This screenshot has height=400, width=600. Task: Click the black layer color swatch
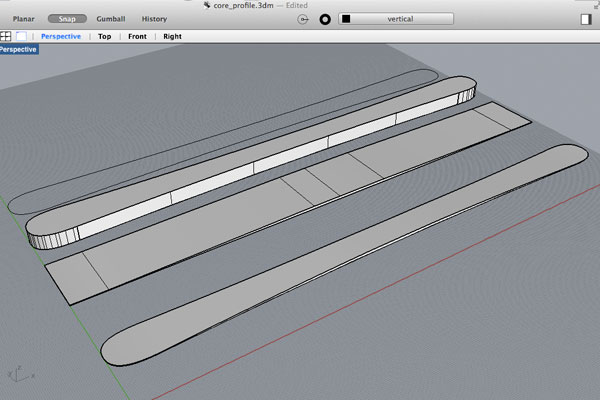[x=346, y=19]
